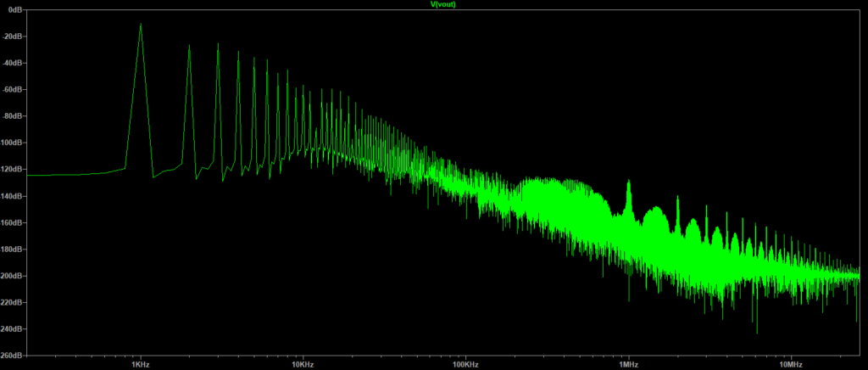Select the 200dB vertical axis label
The image size is (868, 370).
point(12,276)
